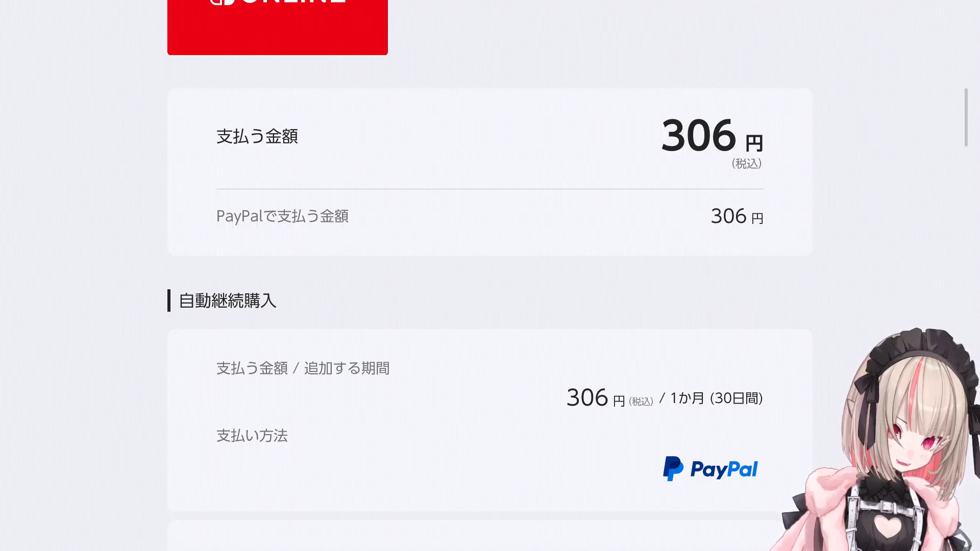Click the (税込) note under total
This screenshot has height=551, width=980.
(x=747, y=164)
